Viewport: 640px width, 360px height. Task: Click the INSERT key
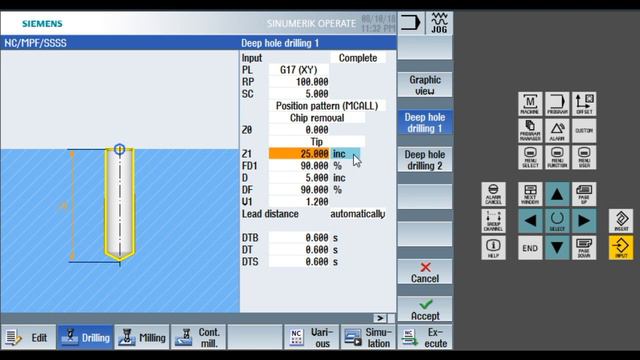click(621, 221)
